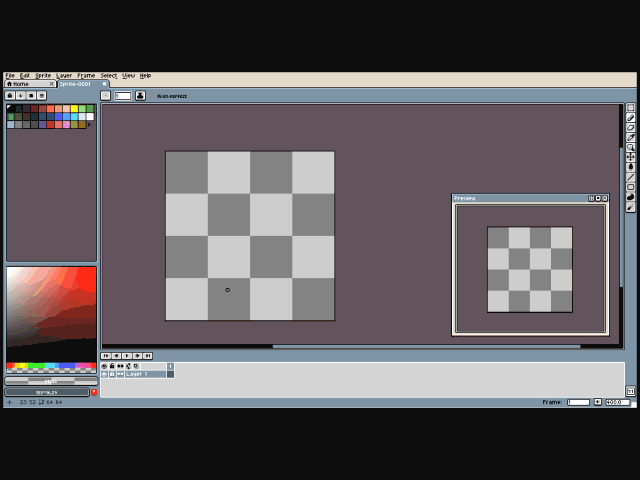
Task: Open the Layer menu
Action: pos(64,76)
